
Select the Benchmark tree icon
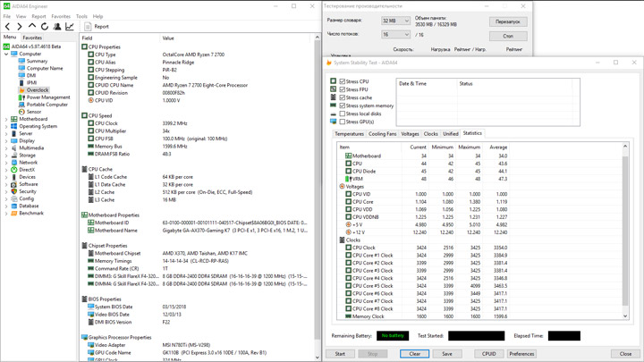click(14, 213)
